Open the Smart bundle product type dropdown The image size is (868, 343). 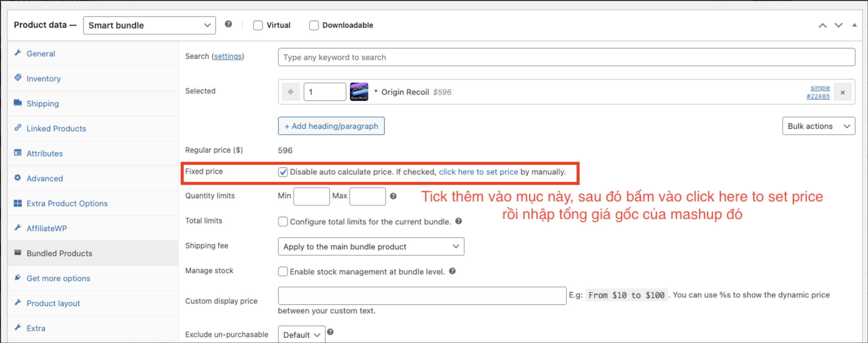[149, 25]
